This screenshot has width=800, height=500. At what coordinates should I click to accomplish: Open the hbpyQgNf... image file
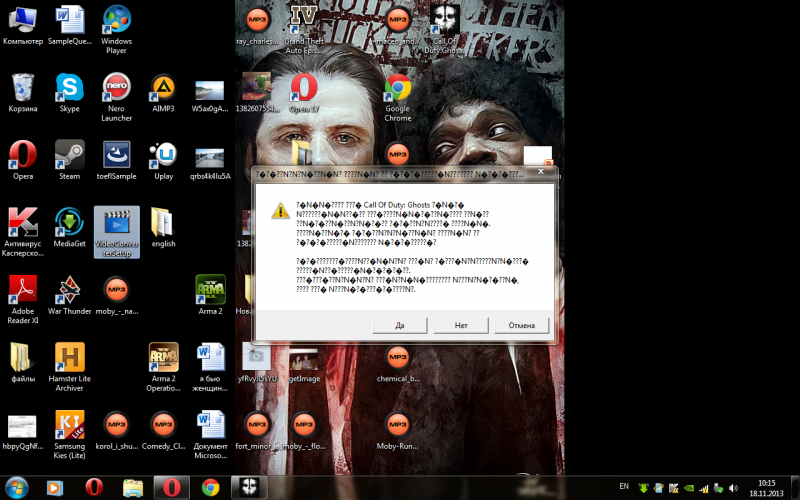pos(22,433)
